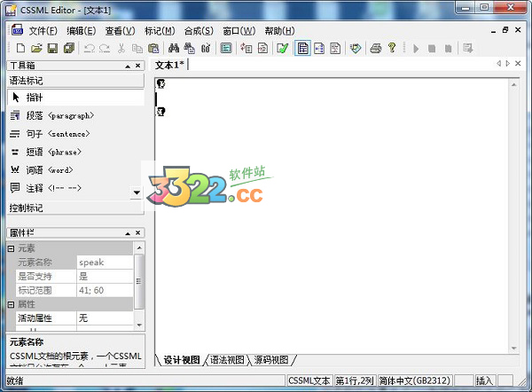The height and width of the screenshot is (392, 532).
Task: Collapse the 元素 property group
Action: pos(12,249)
